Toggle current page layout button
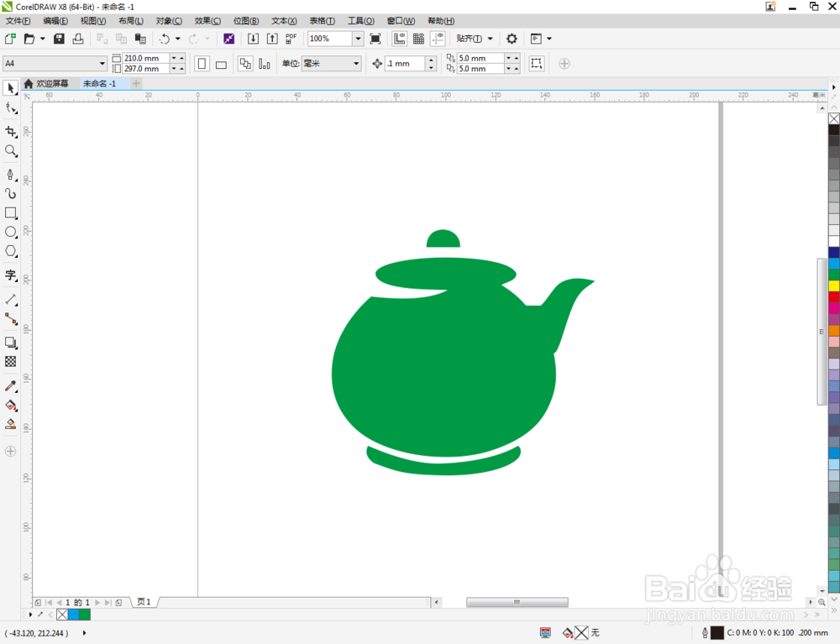 pyautogui.click(x=265, y=64)
